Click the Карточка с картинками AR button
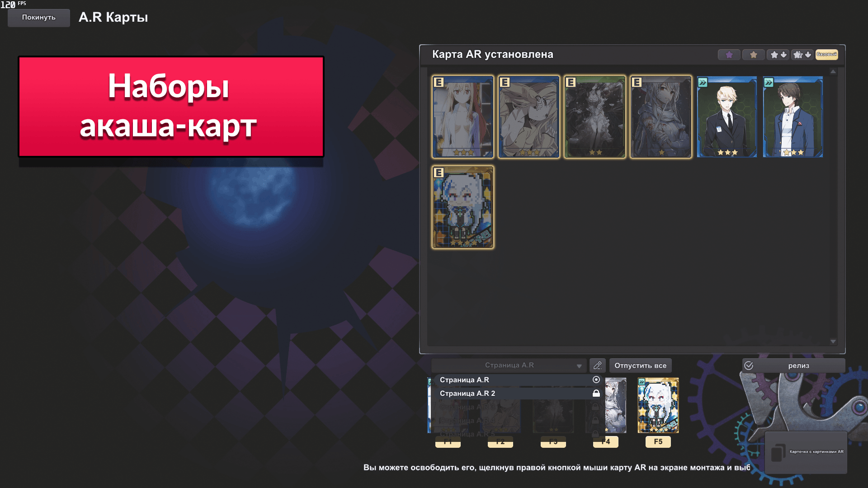The height and width of the screenshot is (488, 868). point(806,452)
